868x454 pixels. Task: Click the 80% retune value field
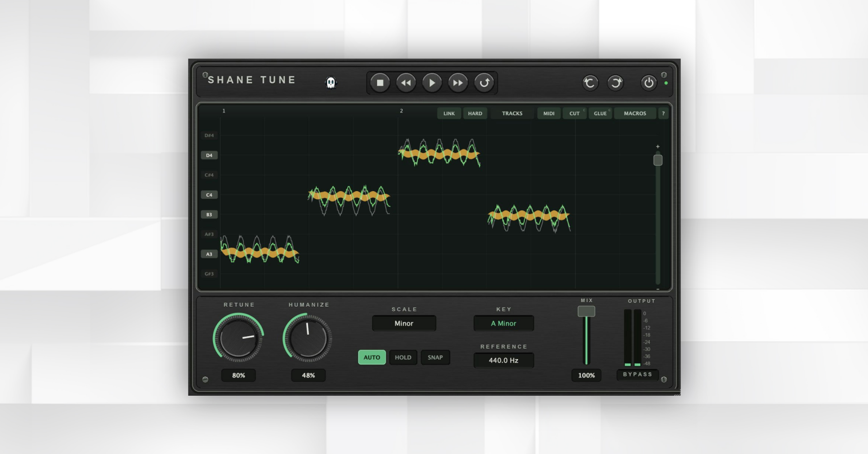click(x=238, y=375)
